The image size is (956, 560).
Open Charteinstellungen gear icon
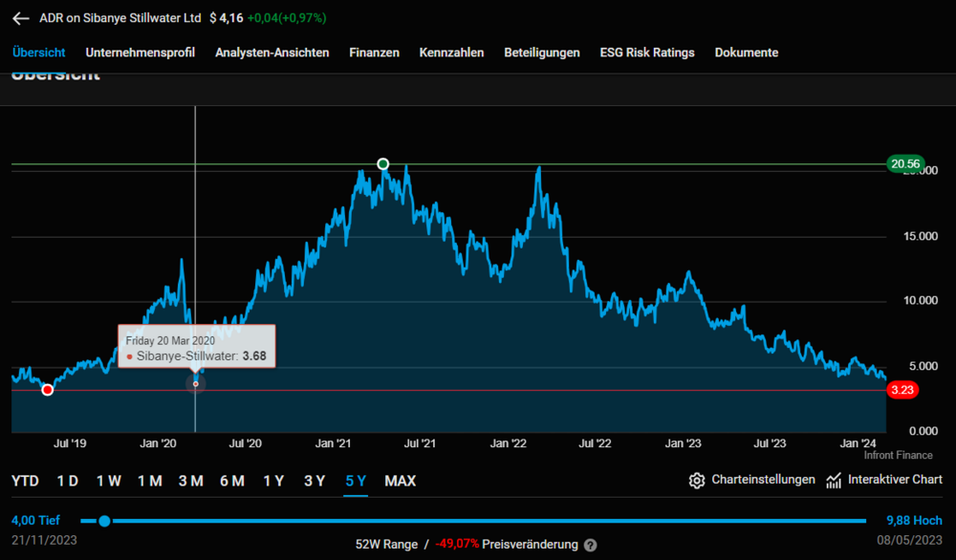coord(696,481)
